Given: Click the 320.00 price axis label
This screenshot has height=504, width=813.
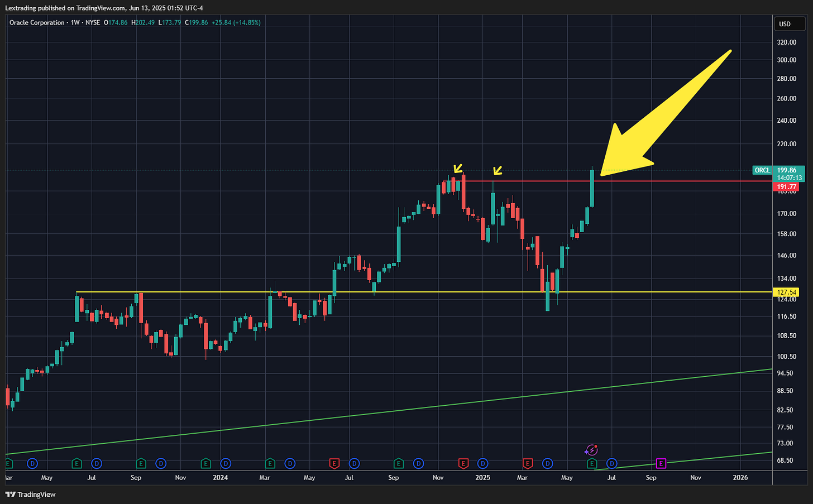Looking at the screenshot, I should point(786,42).
